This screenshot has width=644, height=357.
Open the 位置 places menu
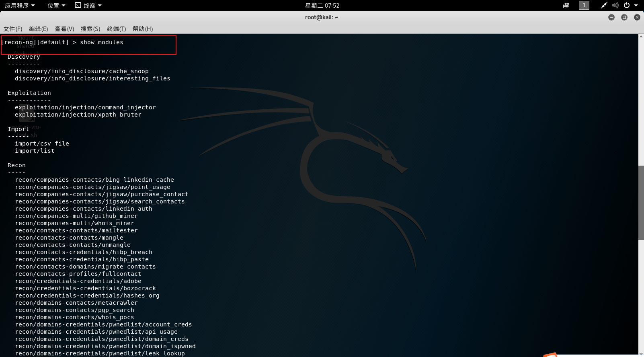tap(56, 5)
